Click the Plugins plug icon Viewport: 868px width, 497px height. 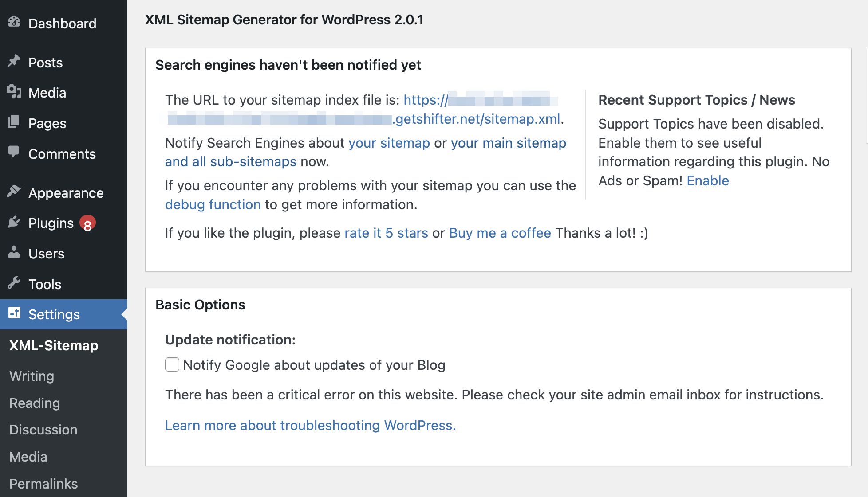point(14,222)
